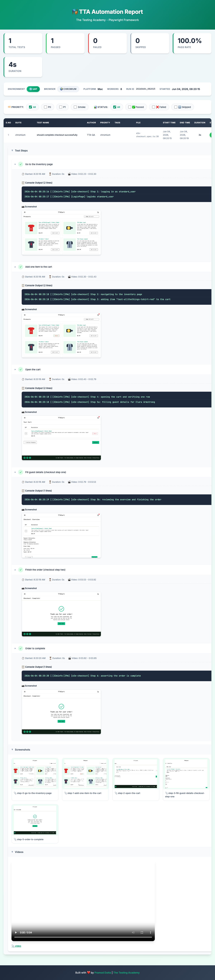Open The Testing Academy footer link

pyautogui.click(x=126, y=972)
